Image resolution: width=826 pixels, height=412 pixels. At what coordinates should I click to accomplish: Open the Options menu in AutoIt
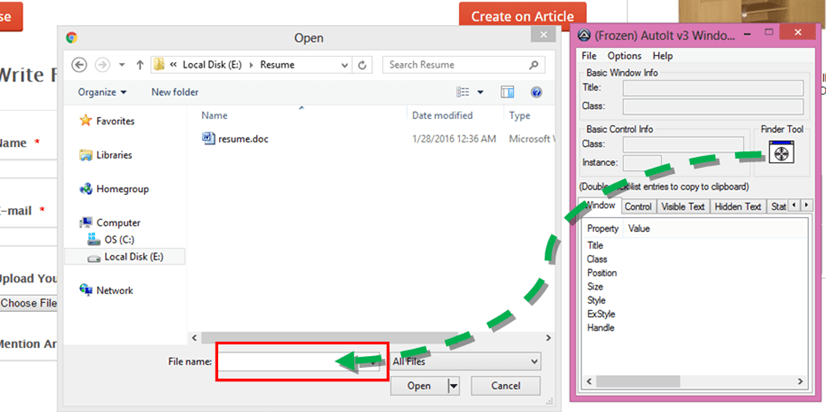(624, 56)
